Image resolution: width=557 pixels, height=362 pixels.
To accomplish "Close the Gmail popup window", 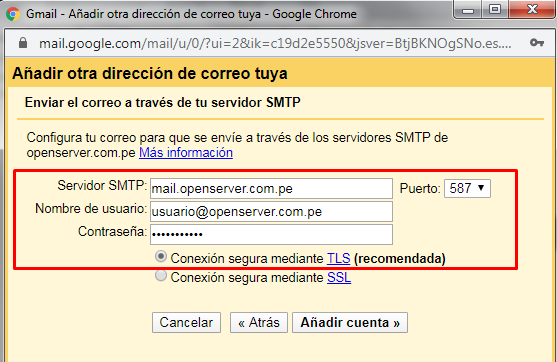I will pos(532,10).
